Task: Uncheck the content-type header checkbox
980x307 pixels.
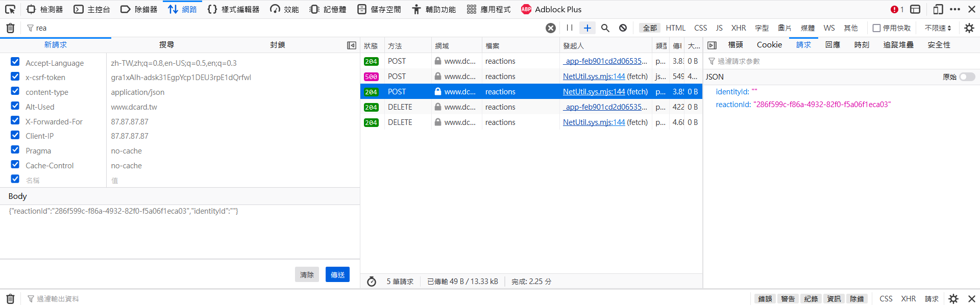Action: (x=15, y=91)
